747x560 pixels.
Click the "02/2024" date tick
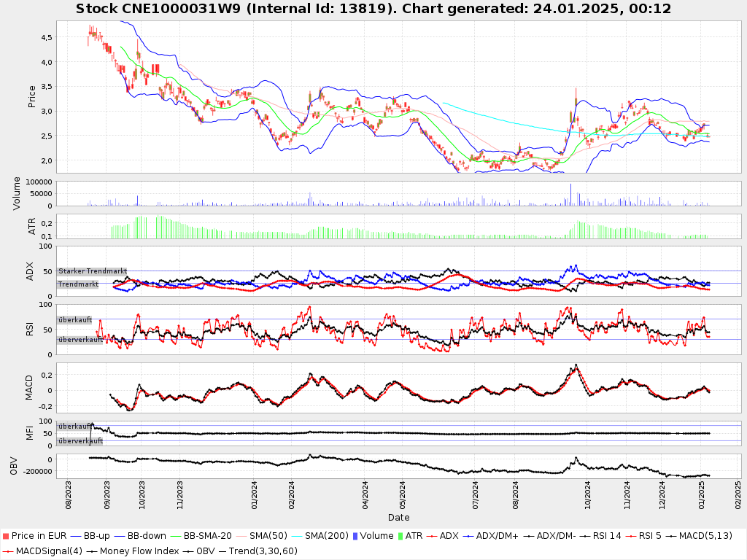coord(291,495)
